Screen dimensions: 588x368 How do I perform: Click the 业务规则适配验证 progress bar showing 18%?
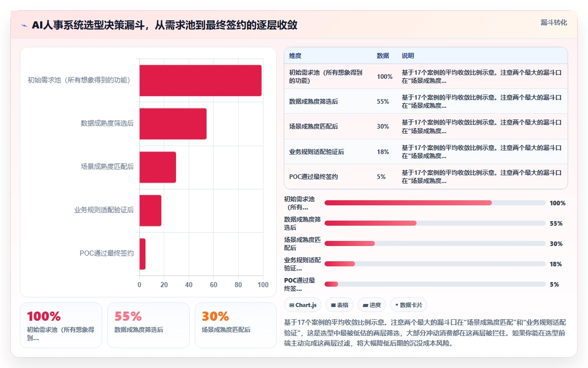pos(435,264)
